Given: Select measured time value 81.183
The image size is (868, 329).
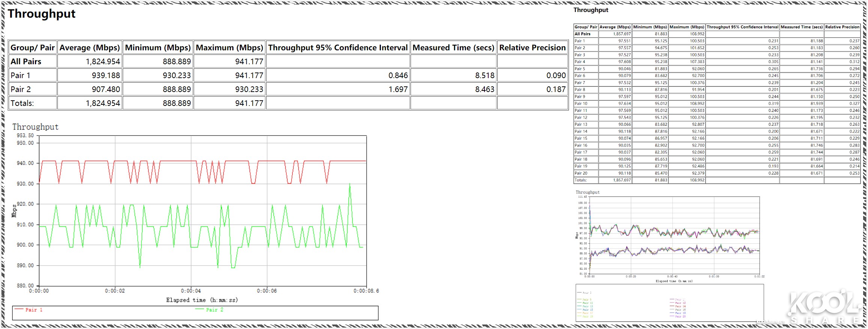Looking at the screenshot, I should (817, 48).
